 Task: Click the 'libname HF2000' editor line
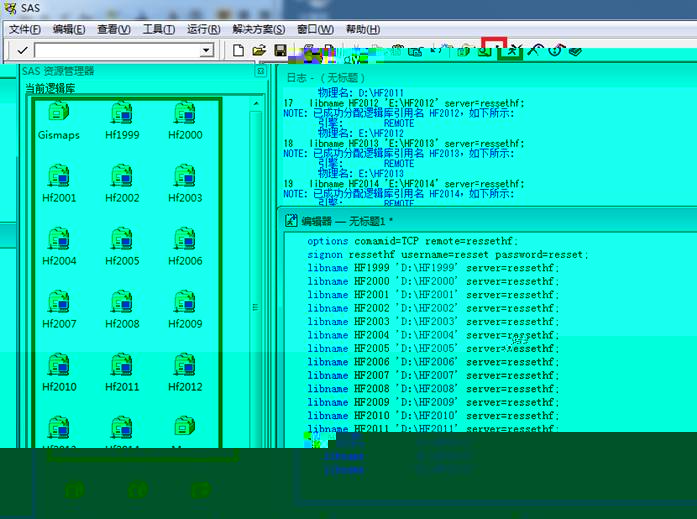433,281
